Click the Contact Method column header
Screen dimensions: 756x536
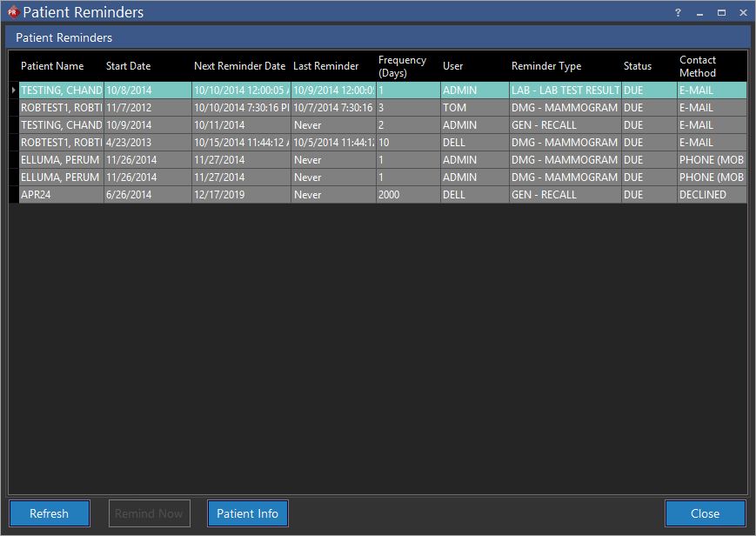[x=698, y=66]
